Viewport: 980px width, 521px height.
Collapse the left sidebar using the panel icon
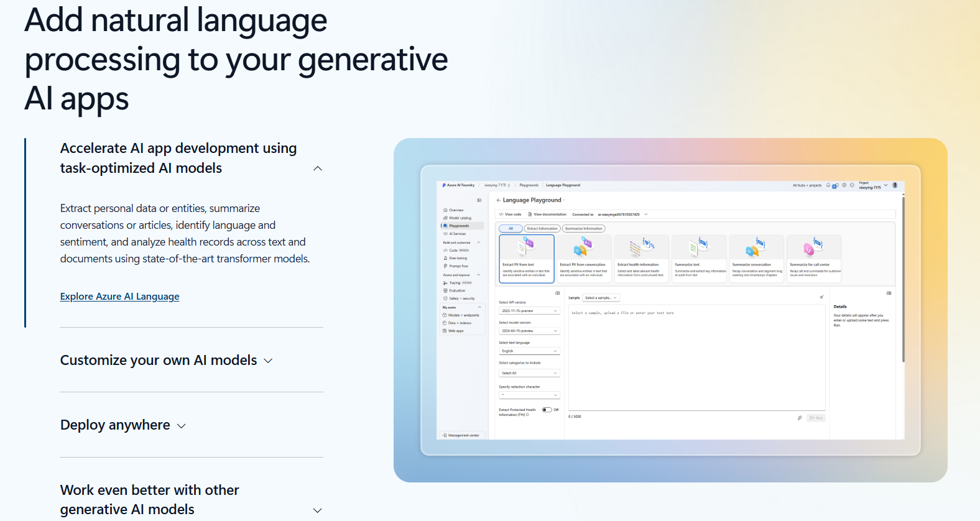pos(479,200)
